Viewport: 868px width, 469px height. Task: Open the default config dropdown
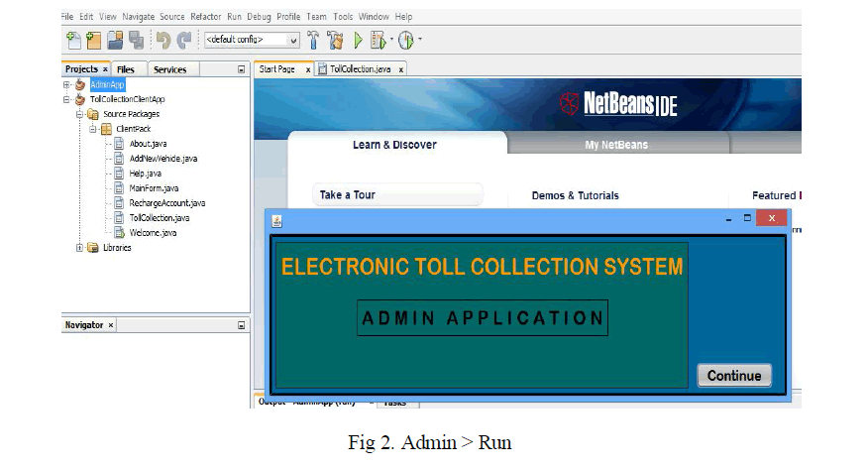coord(293,41)
